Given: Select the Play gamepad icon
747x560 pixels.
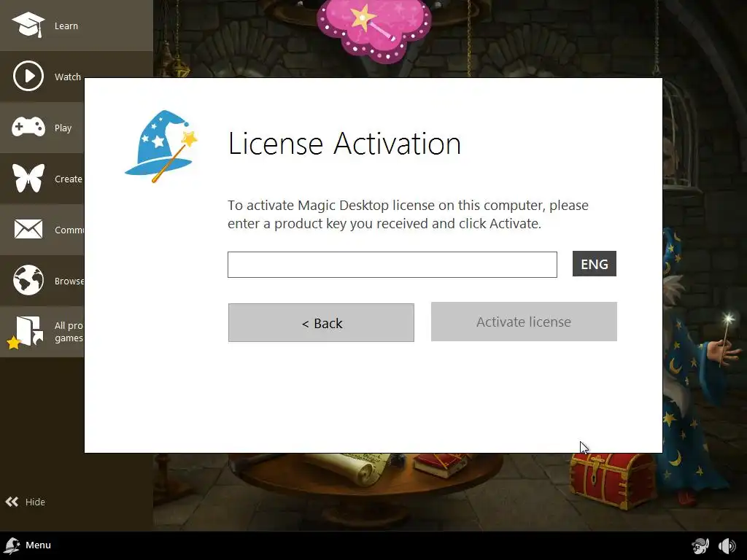Looking at the screenshot, I should click(28, 127).
